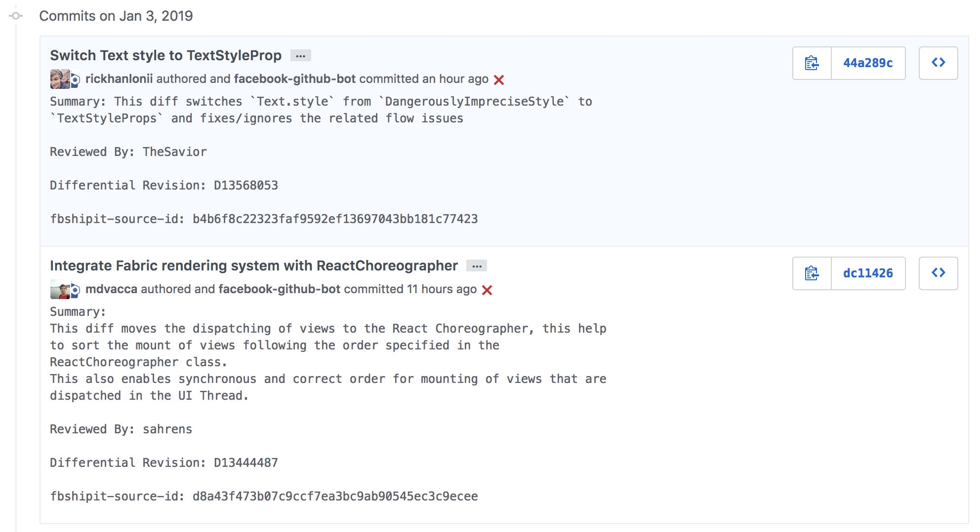Open commit 44a289c details page
Image resolution: width=980 pixels, height=532 pixels.
tap(868, 63)
